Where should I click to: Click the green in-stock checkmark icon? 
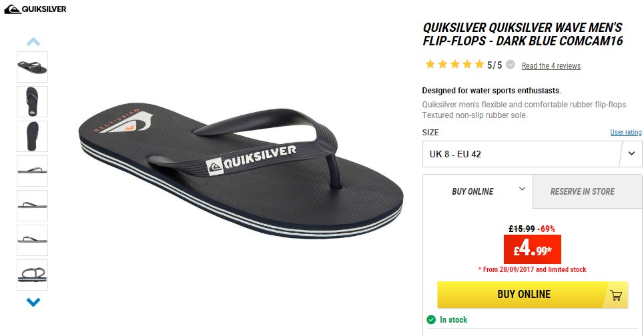pyautogui.click(x=431, y=319)
